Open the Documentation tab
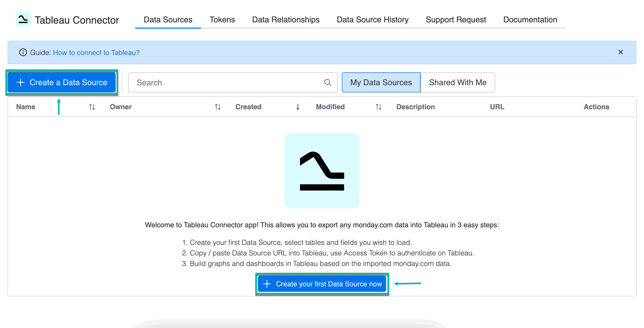The height and width of the screenshot is (328, 644). tap(530, 20)
